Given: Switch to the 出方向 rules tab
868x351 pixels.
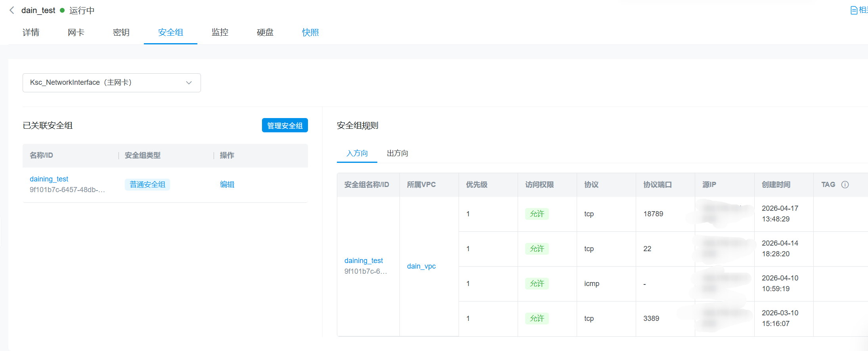Looking at the screenshot, I should tap(398, 153).
